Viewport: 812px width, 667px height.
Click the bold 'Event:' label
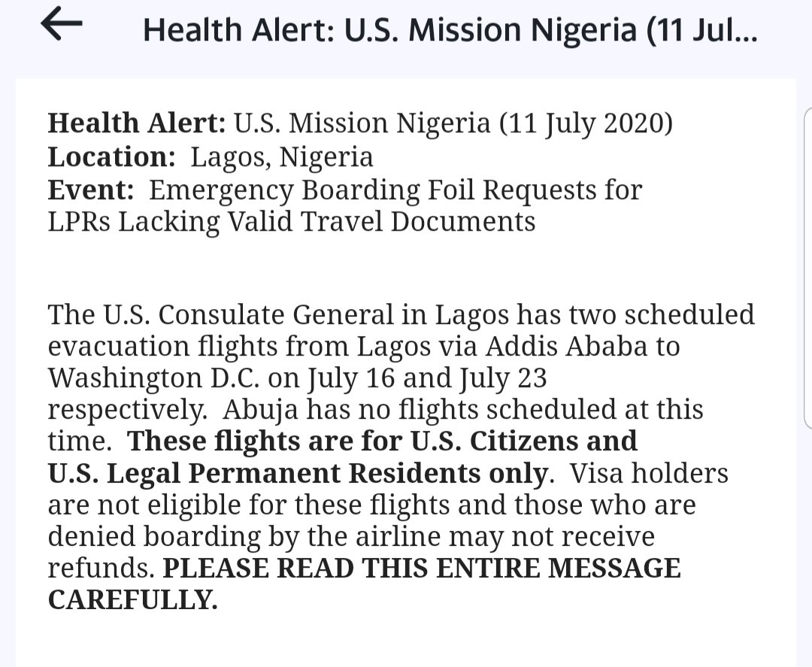coord(91,190)
